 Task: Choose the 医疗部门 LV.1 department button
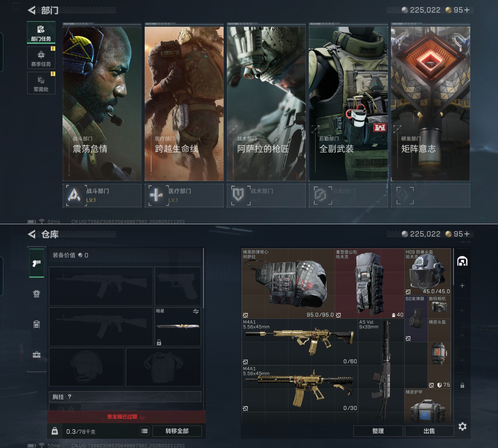click(x=184, y=195)
